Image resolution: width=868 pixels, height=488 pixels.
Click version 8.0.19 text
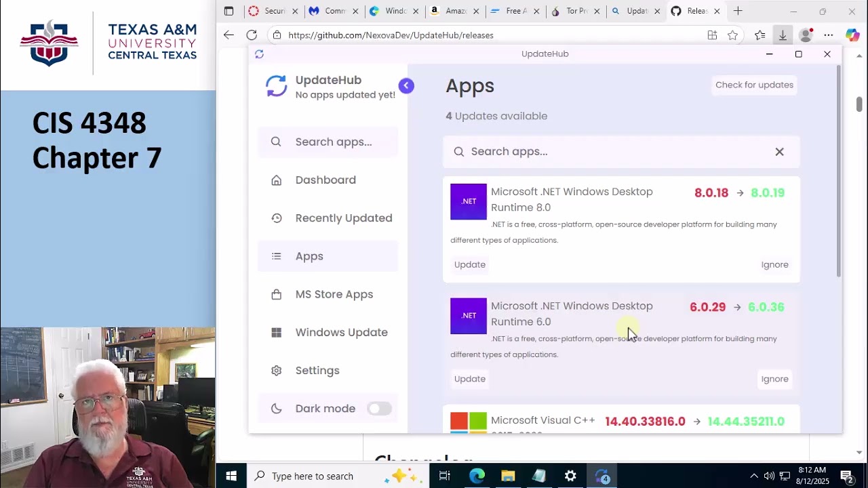tap(768, 192)
